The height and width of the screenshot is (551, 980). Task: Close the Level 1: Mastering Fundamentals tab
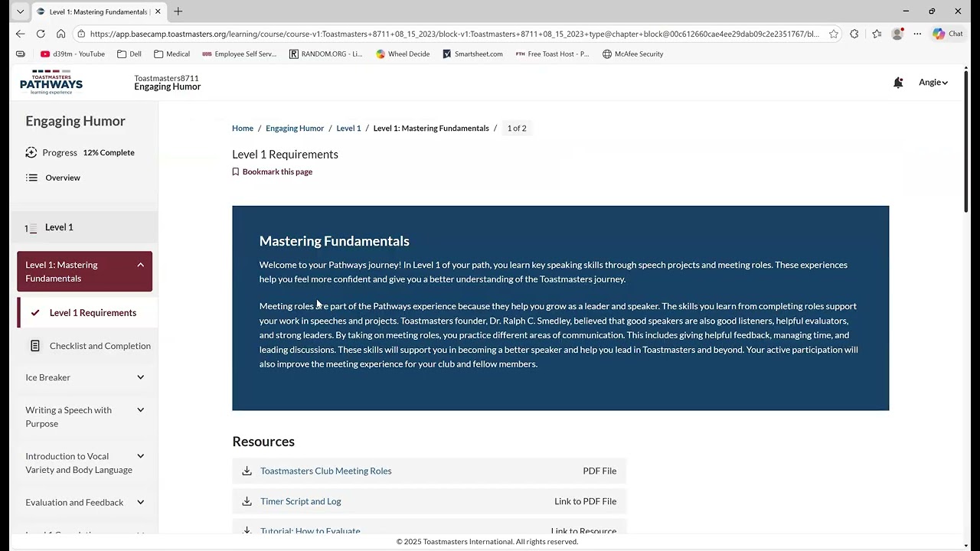click(x=158, y=11)
